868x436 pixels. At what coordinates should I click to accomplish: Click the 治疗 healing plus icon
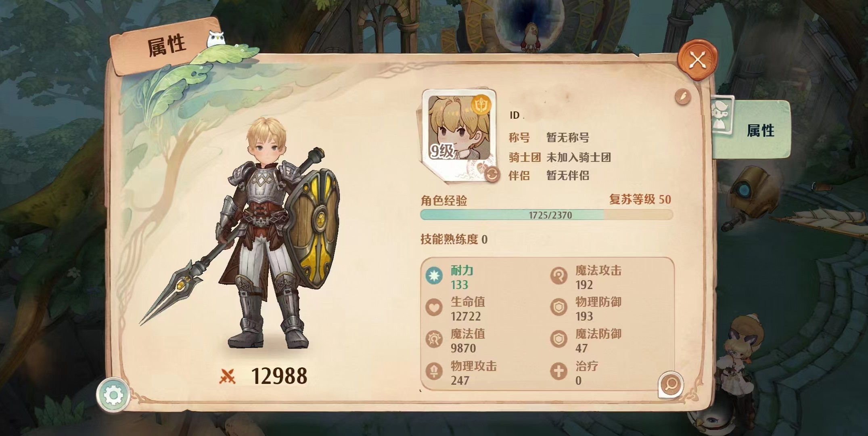click(x=559, y=371)
